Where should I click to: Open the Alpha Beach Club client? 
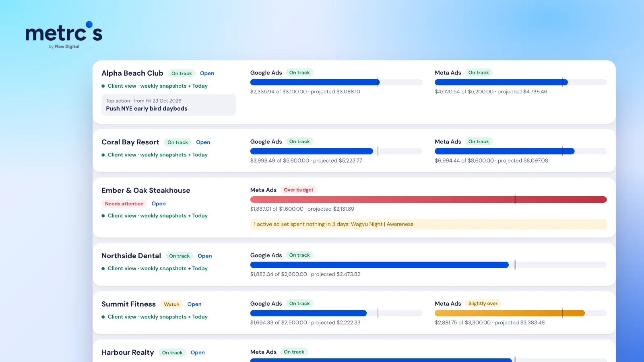pos(207,73)
